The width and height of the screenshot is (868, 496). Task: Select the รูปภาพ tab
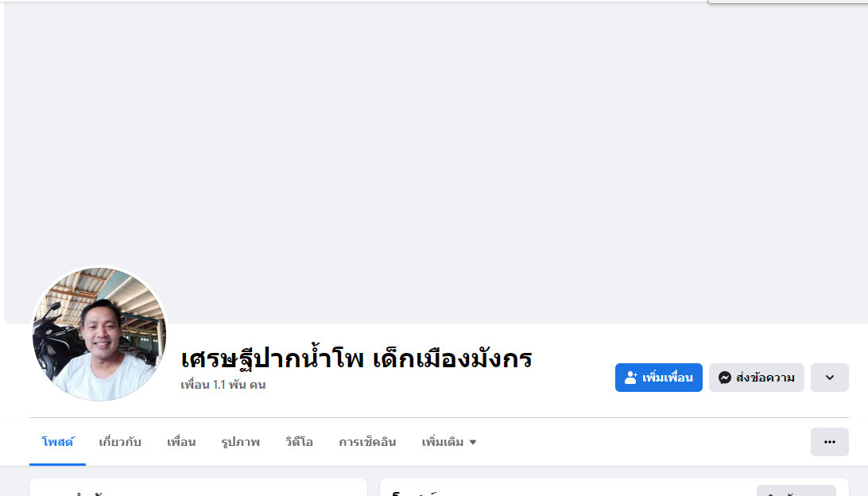coord(240,442)
